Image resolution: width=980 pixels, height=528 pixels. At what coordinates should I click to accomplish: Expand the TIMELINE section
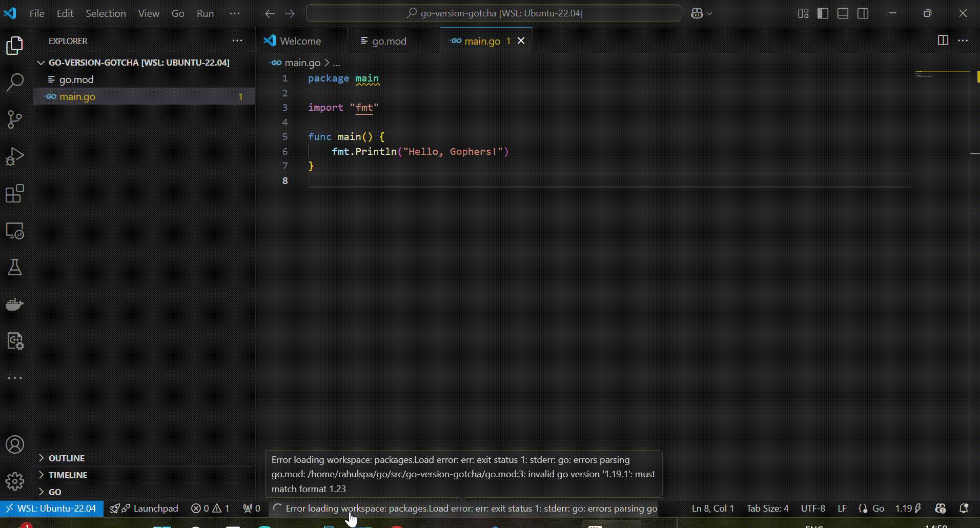(x=68, y=475)
